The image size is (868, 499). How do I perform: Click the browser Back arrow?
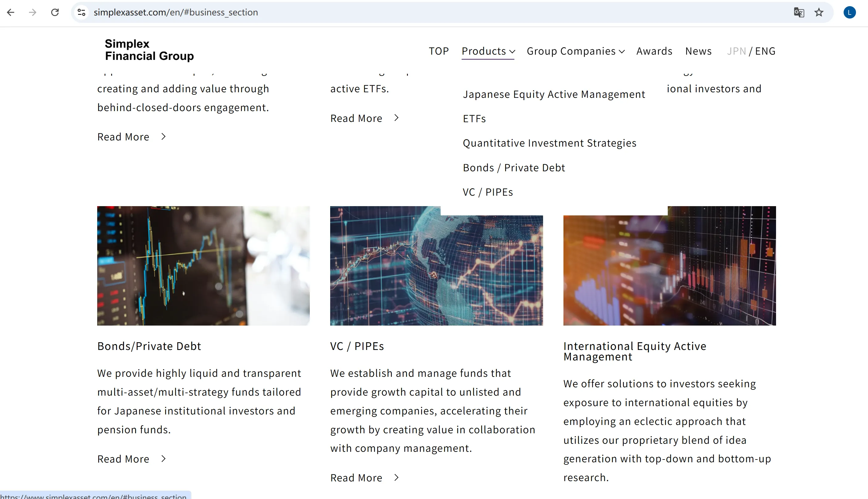(10, 12)
